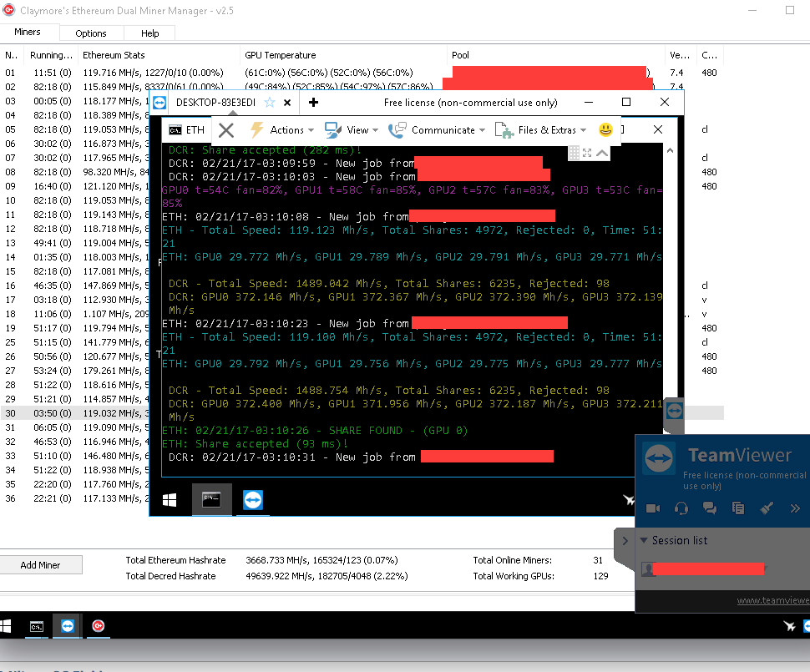The image size is (810, 672).
Task: Open voice headset in TeamViewer panel
Action: click(x=681, y=508)
